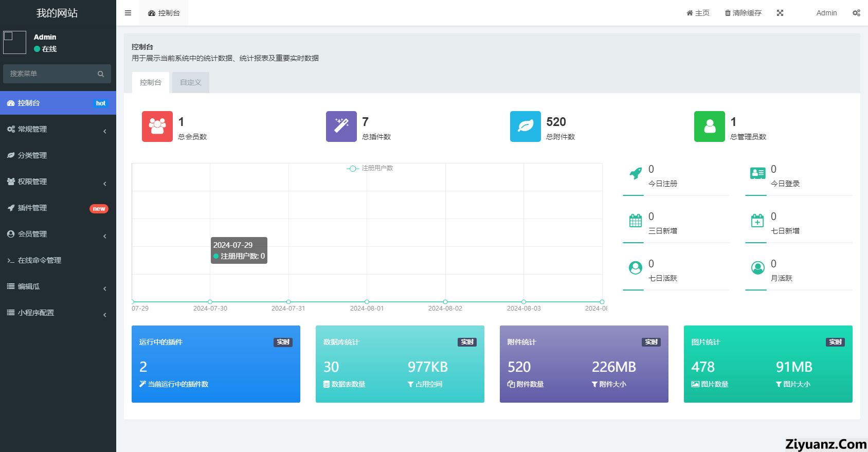This screenshot has width=868, height=452.
Task: Click the 2024-08-01 data point on chart
Action: pos(367,302)
